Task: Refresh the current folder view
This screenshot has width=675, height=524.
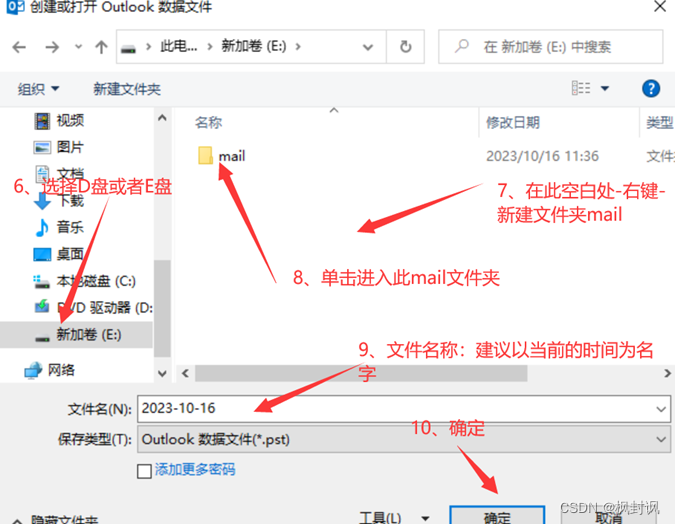Action: tap(406, 47)
